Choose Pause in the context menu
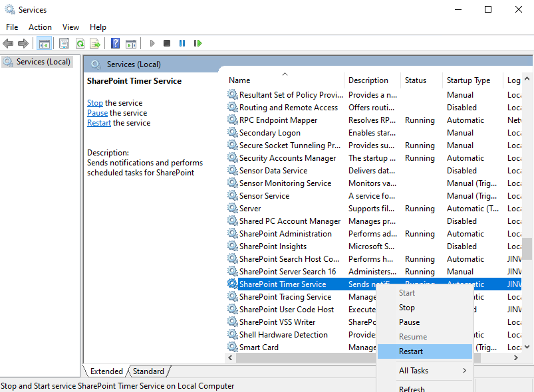 425,322
